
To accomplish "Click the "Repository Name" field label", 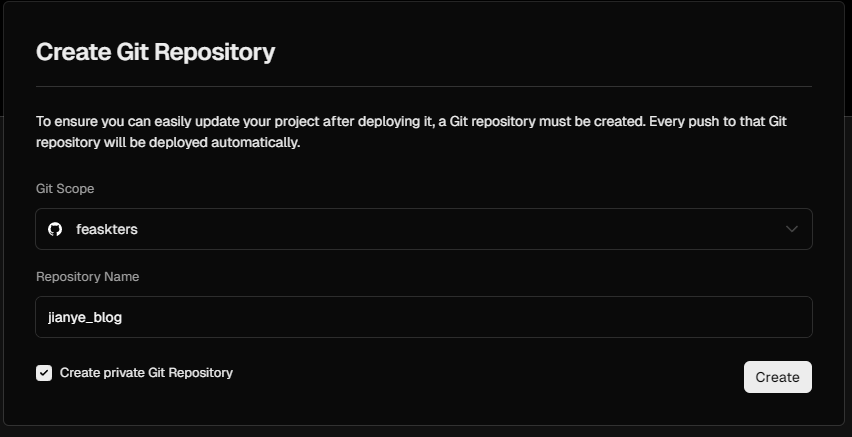I will click(x=87, y=276).
